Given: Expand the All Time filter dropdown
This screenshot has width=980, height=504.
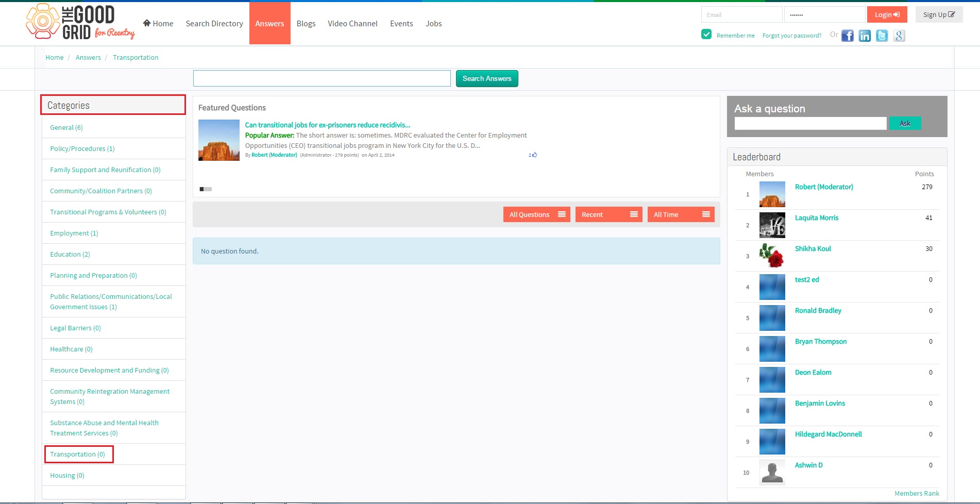Looking at the screenshot, I should click(x=681, y=214).
